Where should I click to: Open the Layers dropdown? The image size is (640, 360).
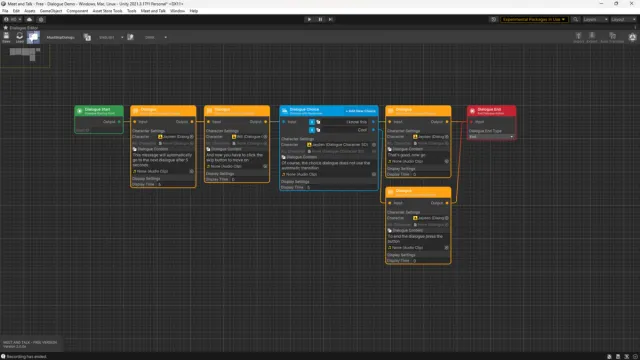(x=595, y=19)
